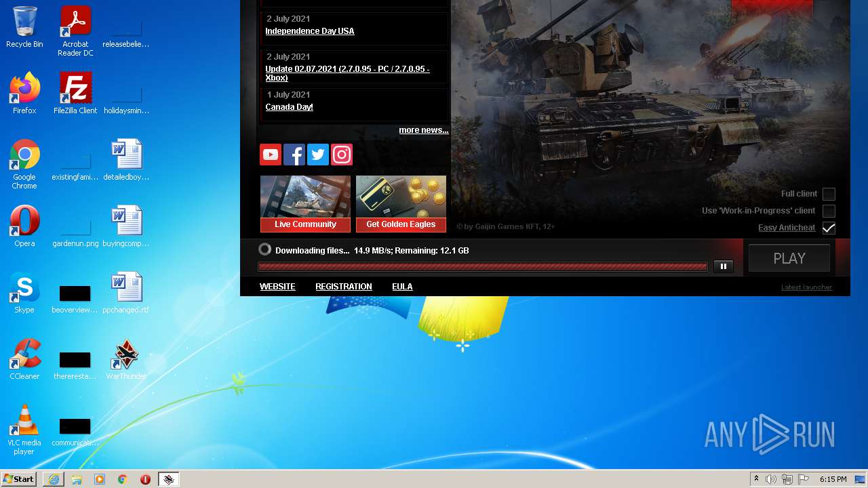Show hidden system tray icons
Viewport: 868px width, 488px height.
[x=757, y=479]
